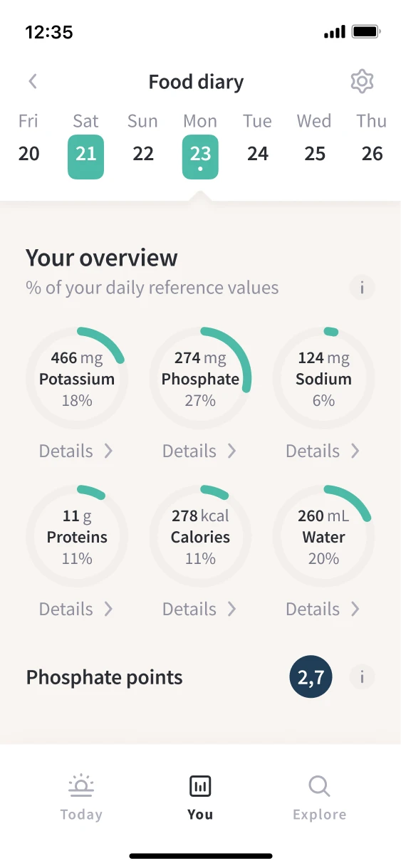Image resolution: width=401 pixels, height=868 pixels.
Task: Open settings gear icon
Action: point(363,82)
